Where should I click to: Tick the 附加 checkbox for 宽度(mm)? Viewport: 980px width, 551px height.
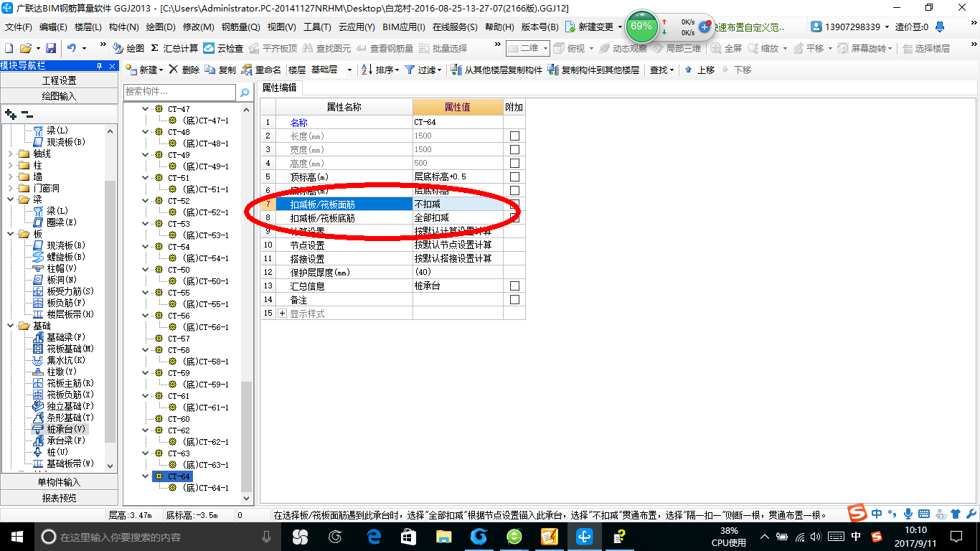(514, 149)
